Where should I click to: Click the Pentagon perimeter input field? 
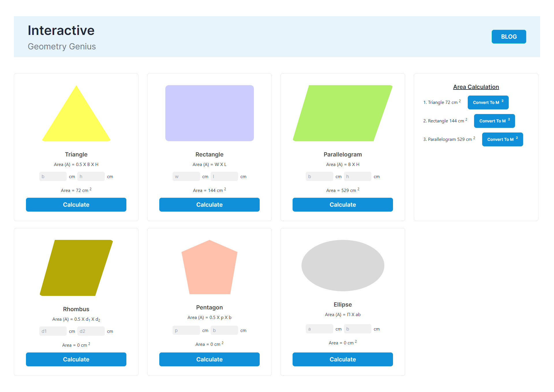tap(186, 330)
